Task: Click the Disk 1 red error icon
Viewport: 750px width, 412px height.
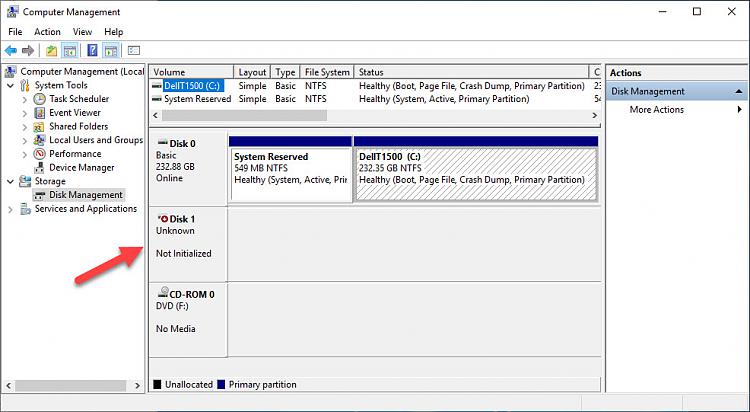Action: [163, 219]
